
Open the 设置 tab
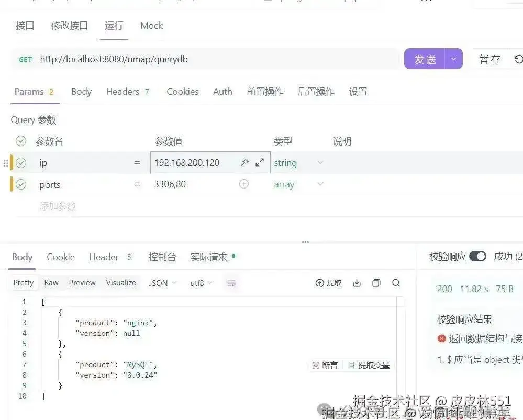(358, 92)
